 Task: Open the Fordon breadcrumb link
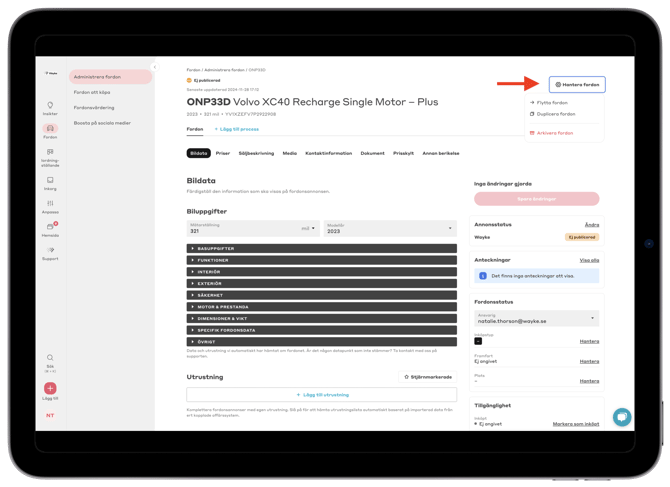193,70
